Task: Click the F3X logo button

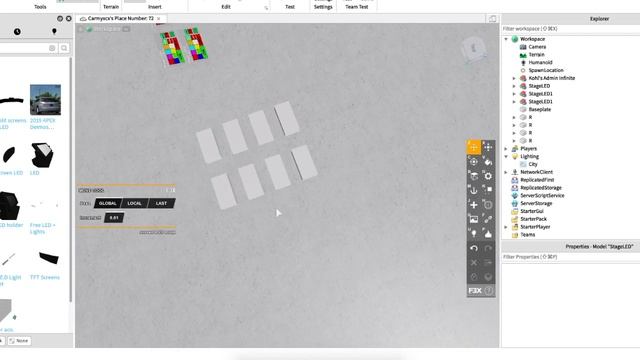Action: click(475, 291)
